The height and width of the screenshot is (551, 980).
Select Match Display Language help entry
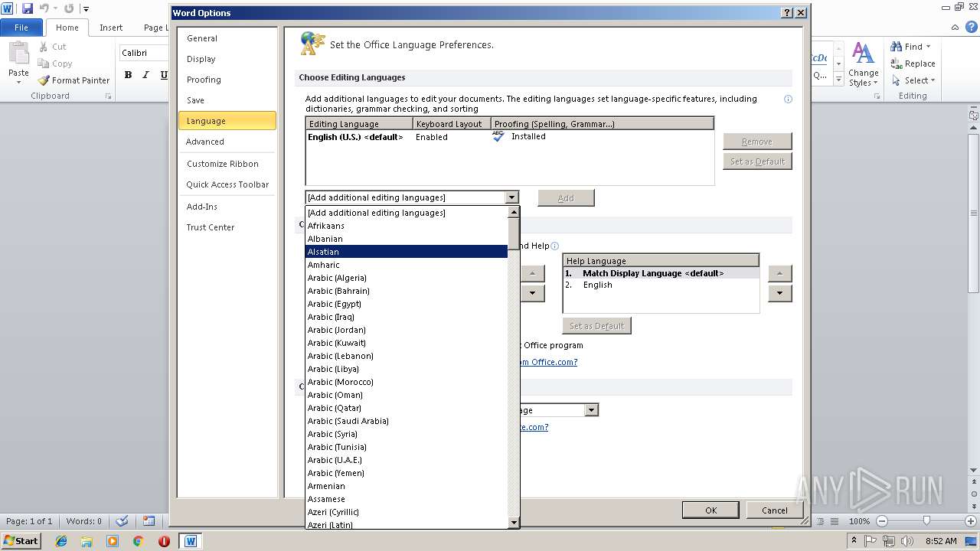click(661, 273)
